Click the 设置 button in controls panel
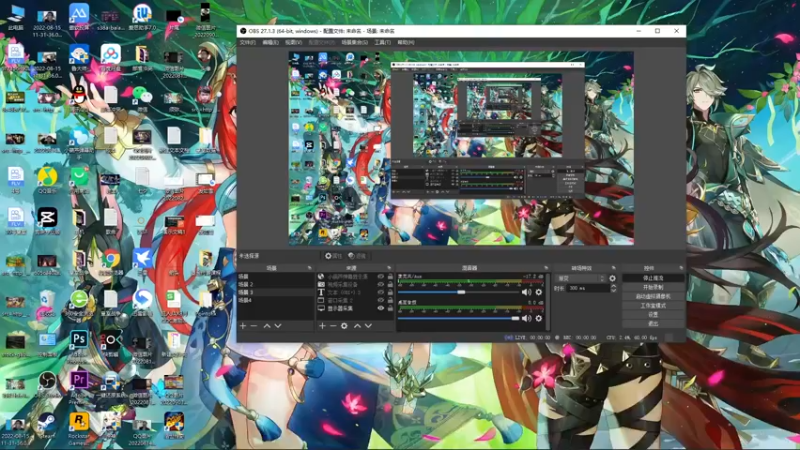This screenshot has width=800, height=450. tap(653, 314)
